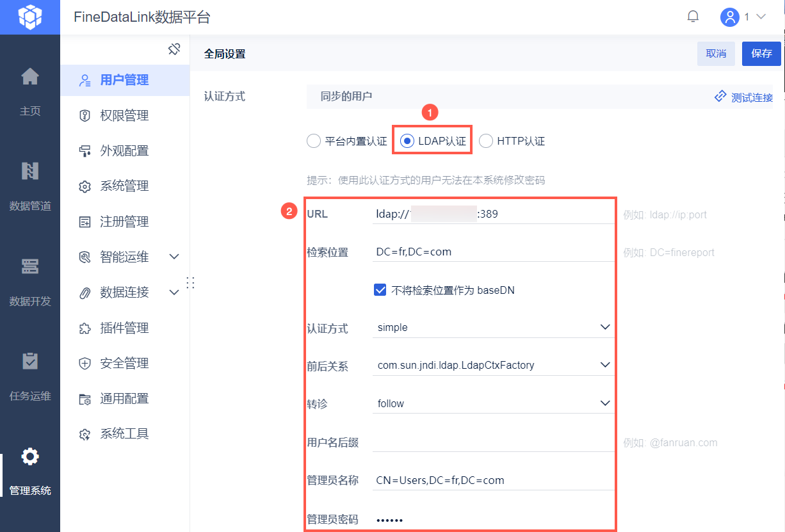785x532 pixels.
Task: Click the 保存 button
Action: click(761, 54)
